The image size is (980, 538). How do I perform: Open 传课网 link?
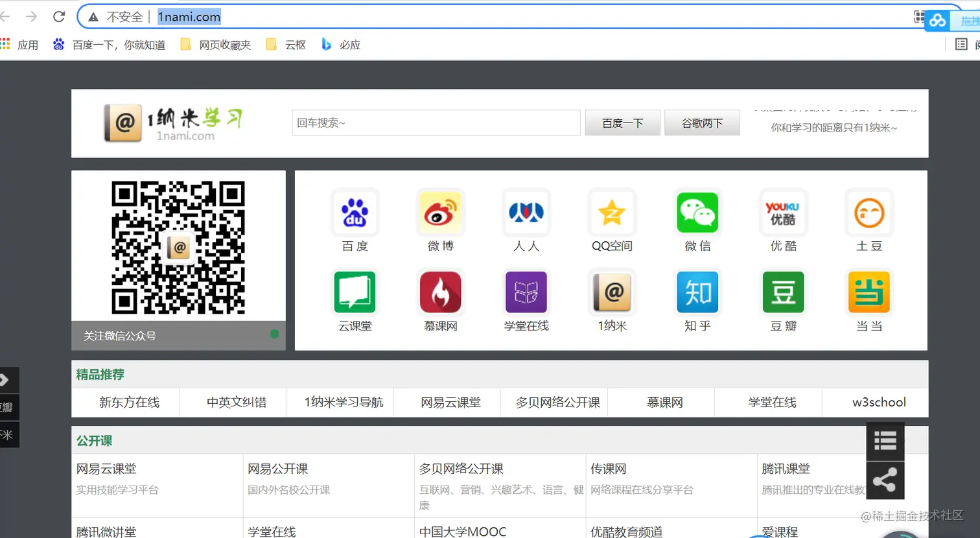tap(608, 469)
